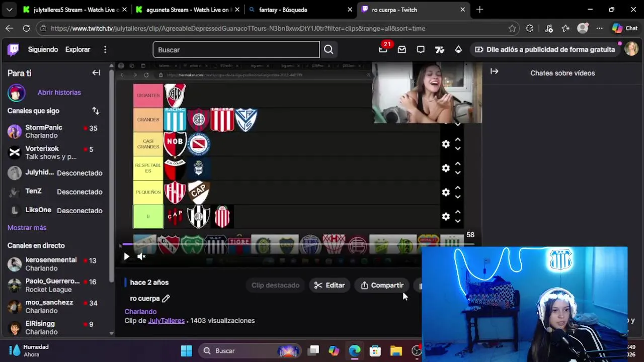The image size is (644, 362).
Task: Open File Explorer from the taskbar
Action: (x=396, y=350)
